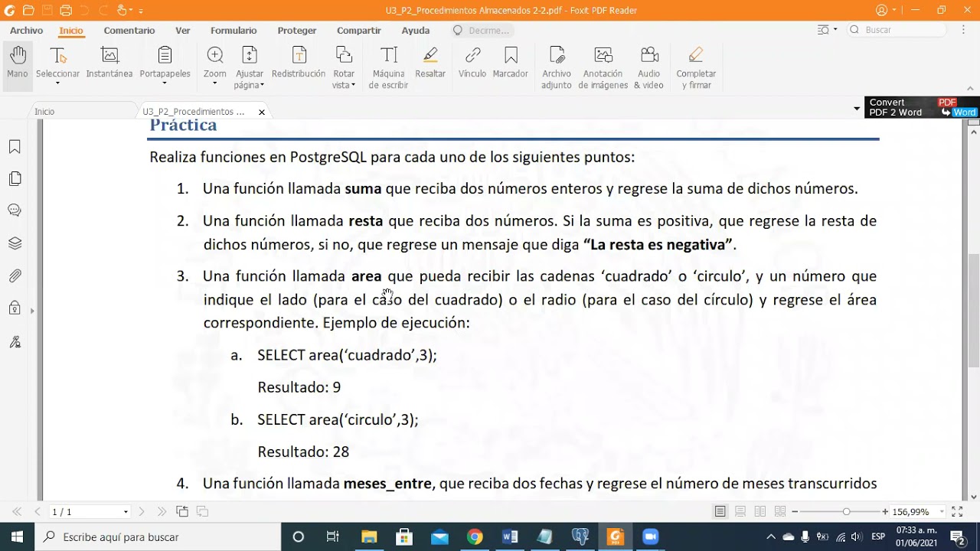Screen dimensions: 980x551
Task: Open the attachments paperclip panel in sidebar
Action: (x=15, y=275)
